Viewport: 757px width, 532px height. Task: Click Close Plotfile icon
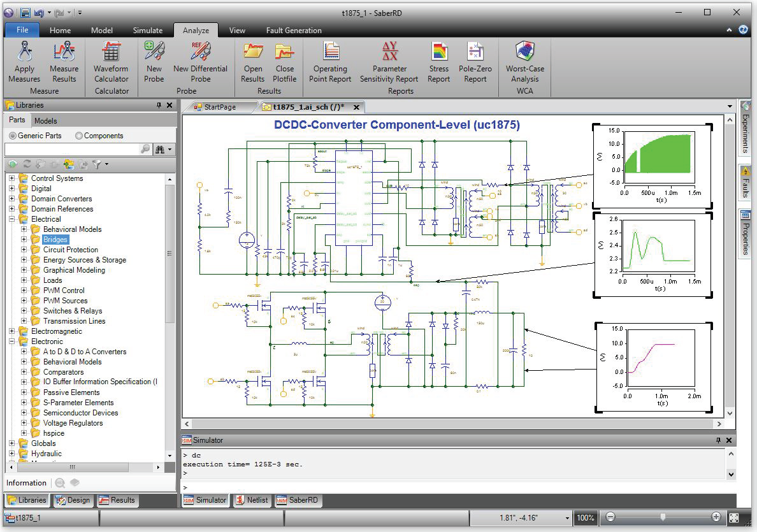(284, 51)
